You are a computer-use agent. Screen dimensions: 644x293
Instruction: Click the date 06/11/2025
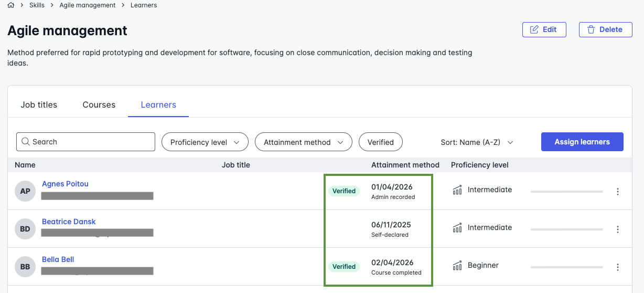click(391, 225)
